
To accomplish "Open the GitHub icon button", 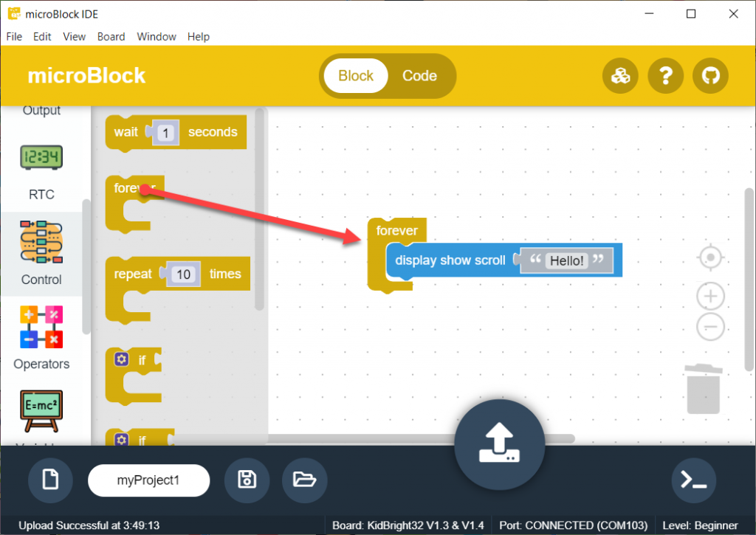I will point(710,76).
